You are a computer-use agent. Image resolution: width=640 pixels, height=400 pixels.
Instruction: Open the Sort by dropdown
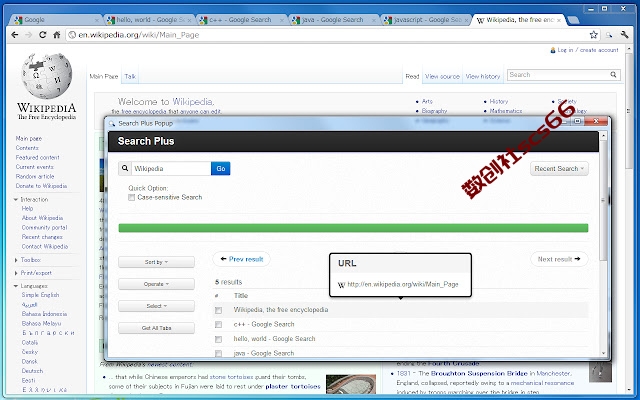pyautogui.click(x=156, y=262)
